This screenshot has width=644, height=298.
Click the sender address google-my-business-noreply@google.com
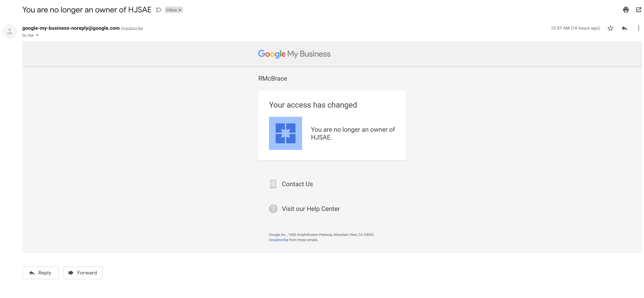coord(71,28)
